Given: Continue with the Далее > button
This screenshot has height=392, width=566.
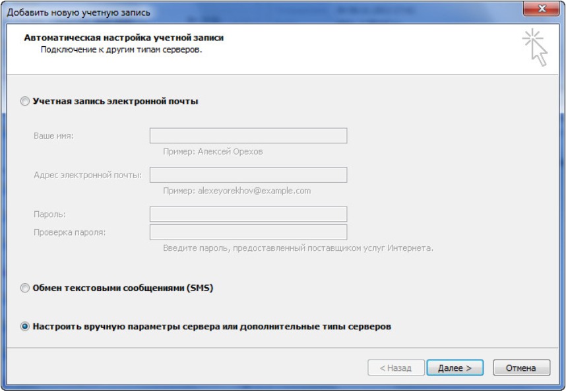Looking at the screenshot, I should 455,368.
